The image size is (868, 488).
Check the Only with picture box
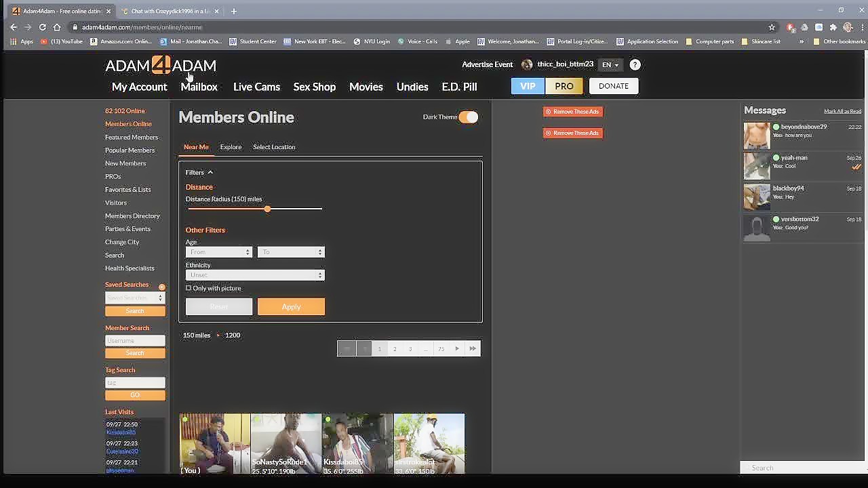189,288
